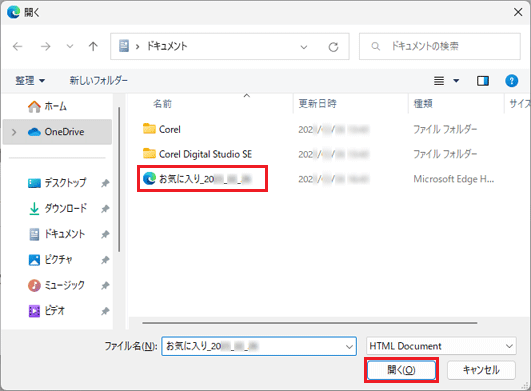
Task: Click the ドキュメント breadcrumb in address bar
Action: tap(167, 46)
